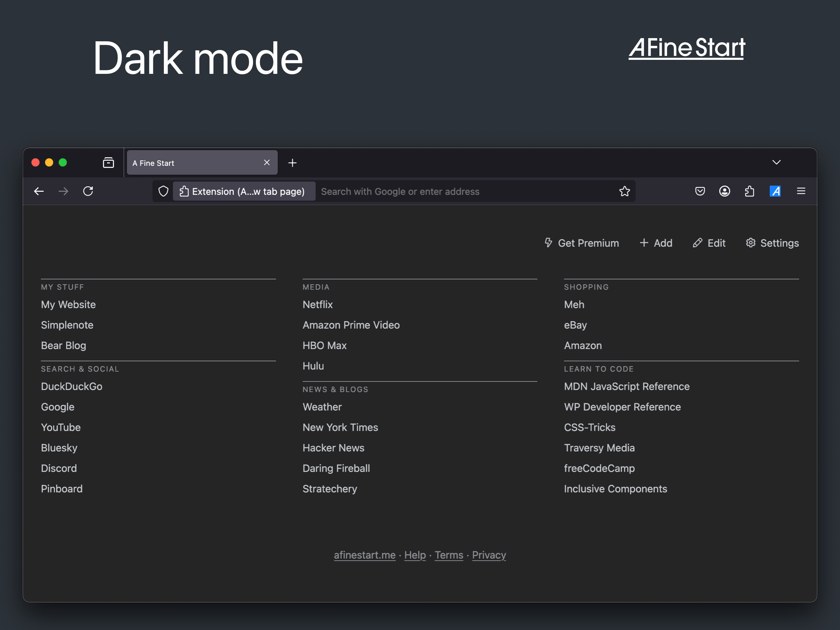840x630 pixels.
Task: Open the Weather link
Action: (x=322, y=407)
